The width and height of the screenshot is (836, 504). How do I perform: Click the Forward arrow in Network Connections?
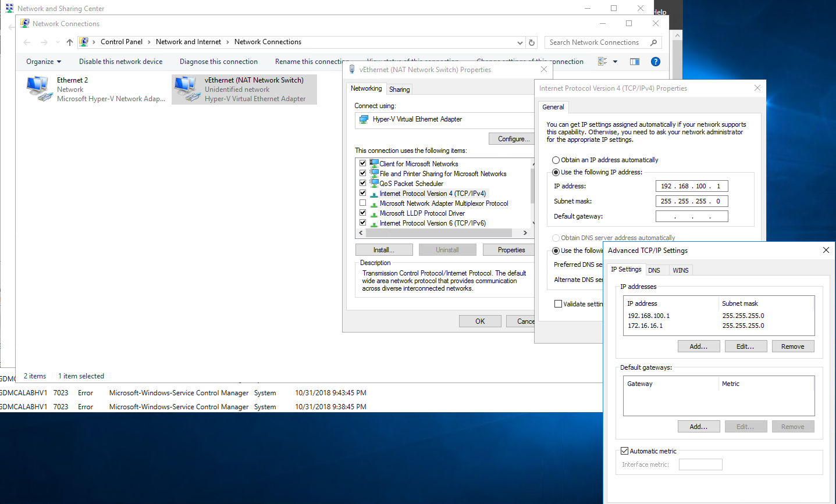(x=44, y=42)
